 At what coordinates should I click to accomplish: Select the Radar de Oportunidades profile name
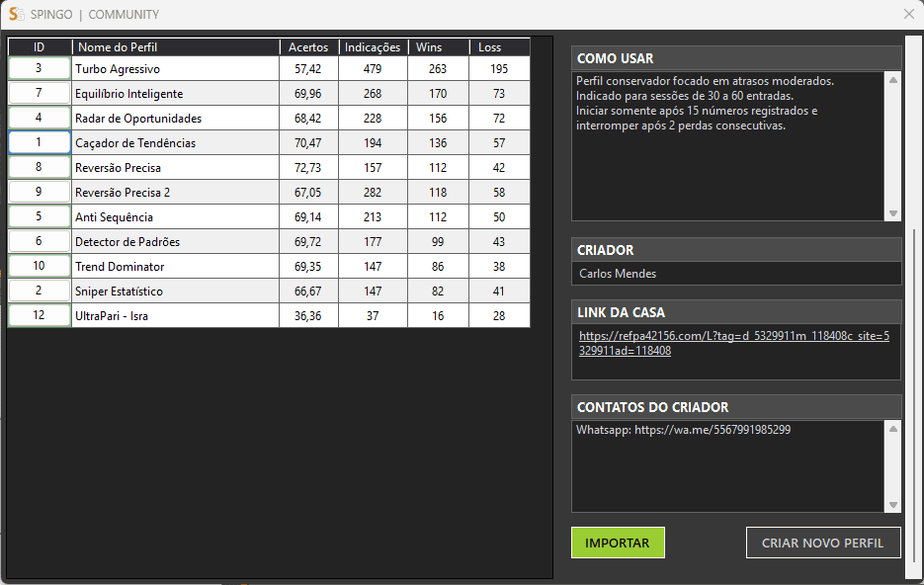(138, 119)
